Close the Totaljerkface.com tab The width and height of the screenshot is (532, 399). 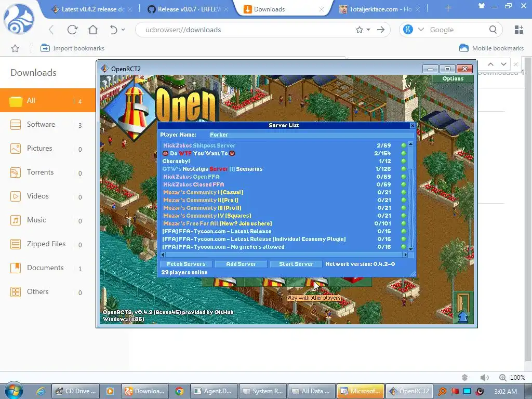[x=418, y=9]
